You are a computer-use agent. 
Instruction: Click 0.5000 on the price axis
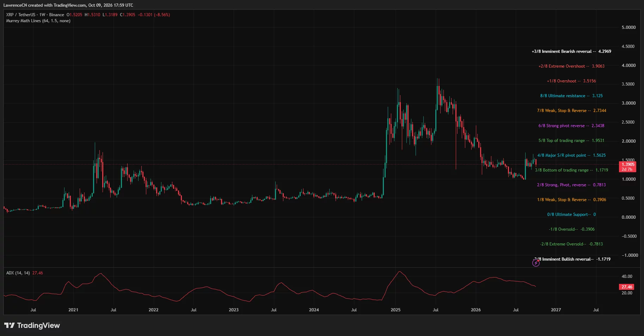[x=628, y=198]
